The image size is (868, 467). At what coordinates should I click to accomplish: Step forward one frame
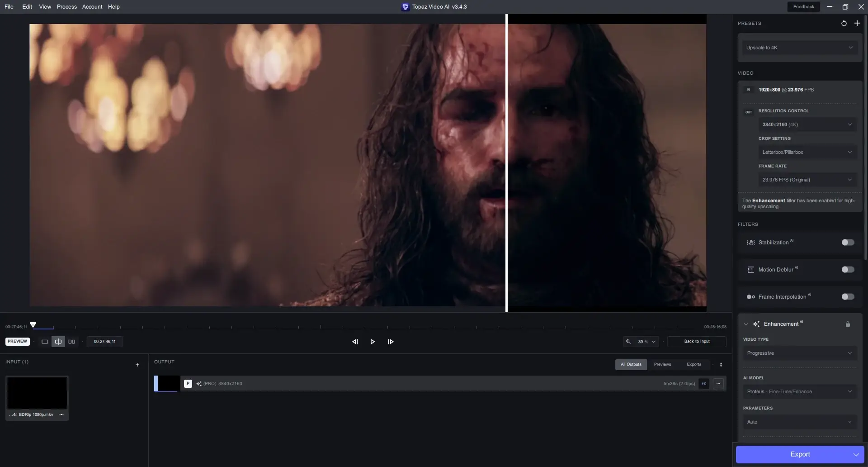pyautogui.click(x=391, y=342)
